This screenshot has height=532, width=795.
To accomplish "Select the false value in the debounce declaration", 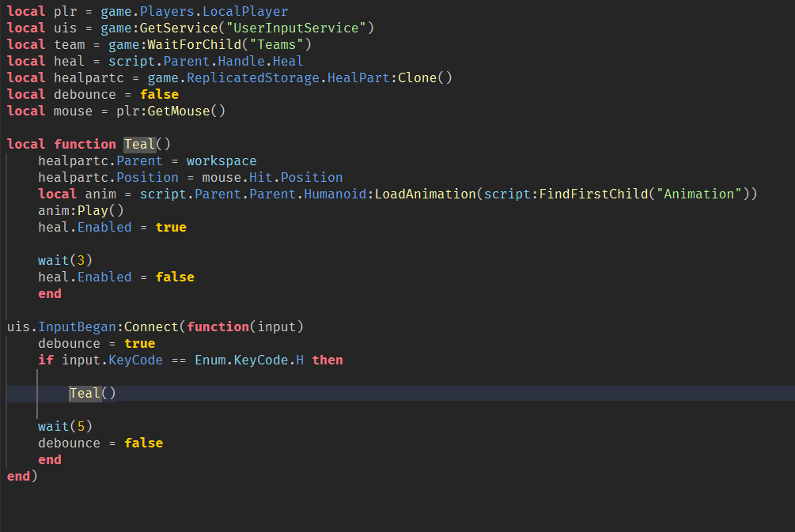I will point(160,94).
